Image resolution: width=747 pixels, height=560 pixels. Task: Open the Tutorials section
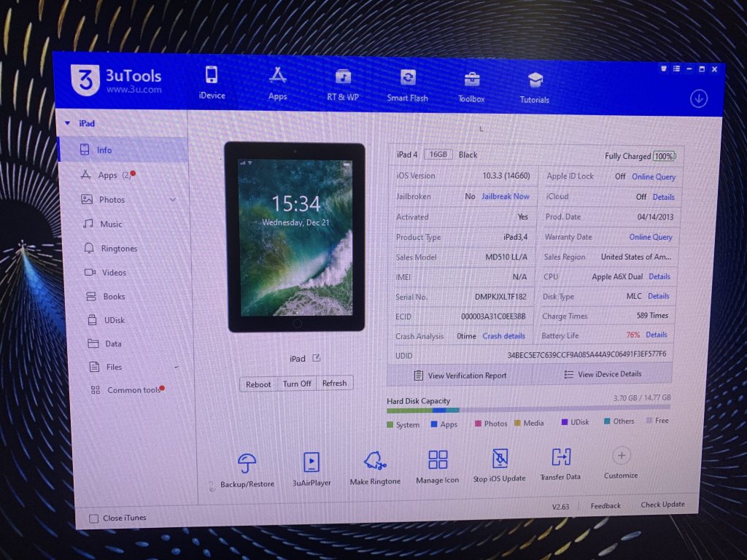tap(535, 88)
